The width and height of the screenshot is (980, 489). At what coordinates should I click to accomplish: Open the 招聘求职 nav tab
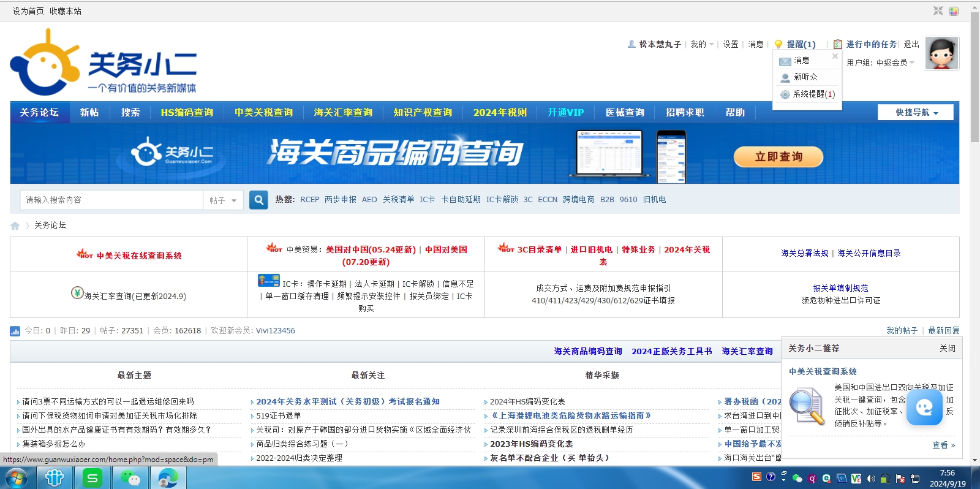click(684, 112)
